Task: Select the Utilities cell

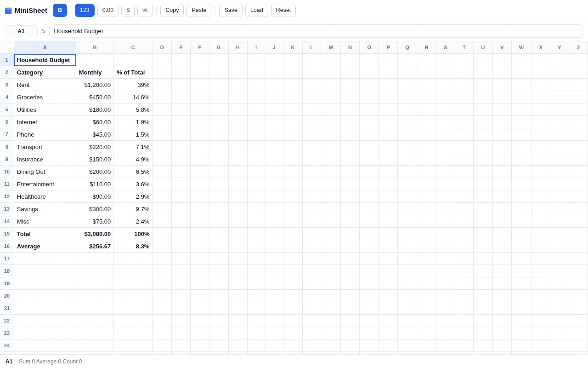Action: coord(45,109)
